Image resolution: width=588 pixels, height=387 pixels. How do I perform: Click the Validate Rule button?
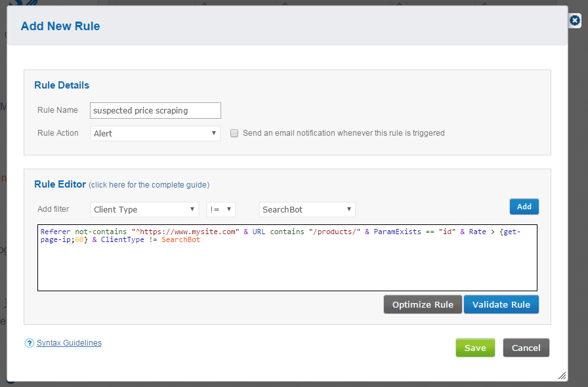point(501,304)
